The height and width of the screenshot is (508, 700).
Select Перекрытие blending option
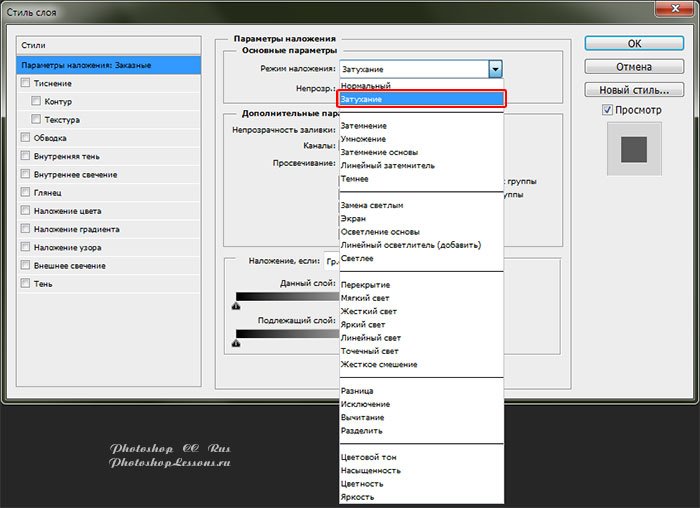point(365,285)
